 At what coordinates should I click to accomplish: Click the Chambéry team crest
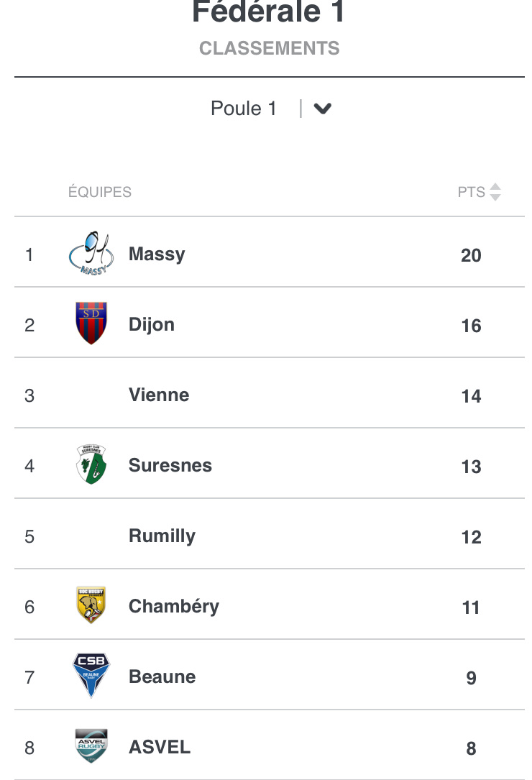(x=91, y=605)
